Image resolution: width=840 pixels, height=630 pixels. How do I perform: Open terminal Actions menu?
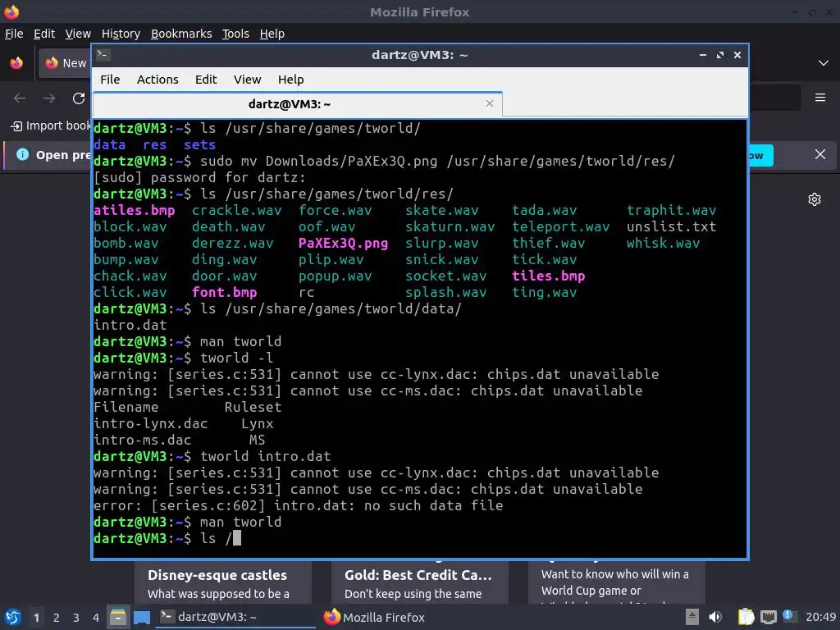click(x=157, y=80)
